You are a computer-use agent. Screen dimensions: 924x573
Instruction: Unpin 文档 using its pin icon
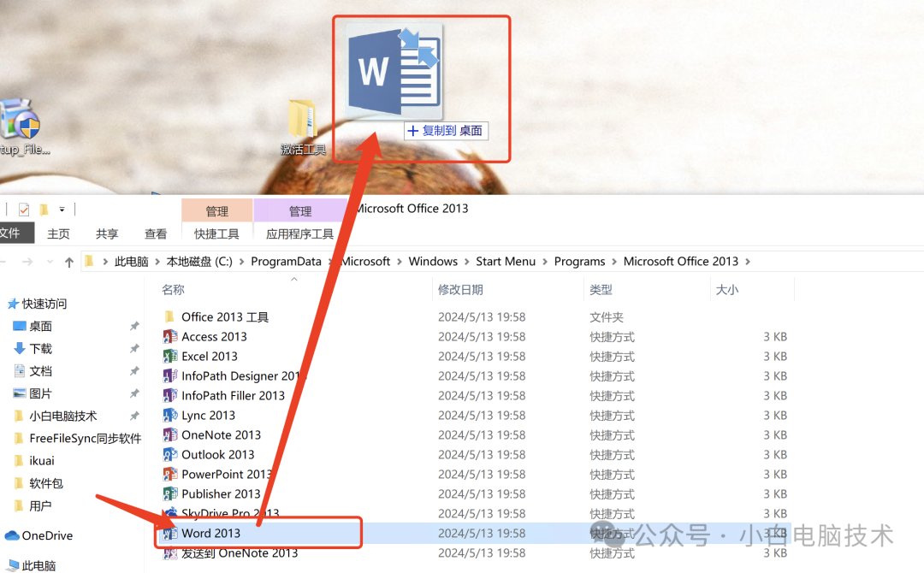click(x=134, y=371)
